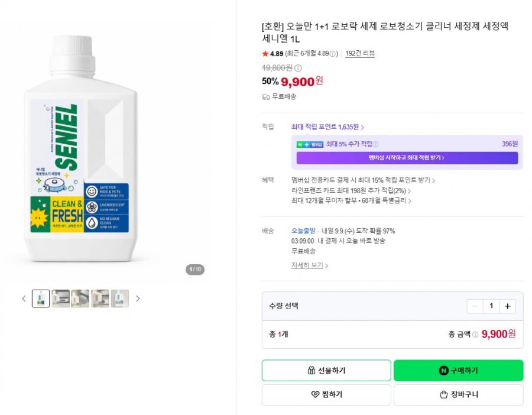Click the 선물하기 gift button
This screenshot has width=532, height=415.
pyautogui.click(x=326, y=371)
